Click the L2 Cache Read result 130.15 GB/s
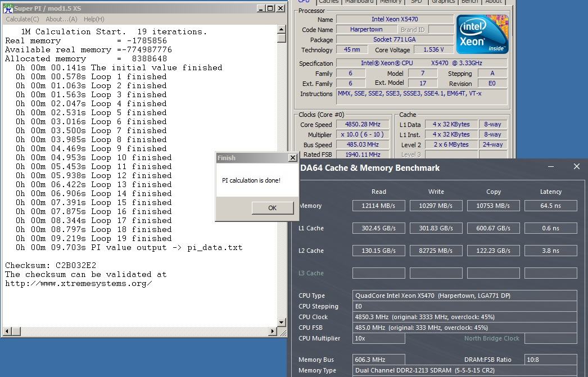The width and height of the screenshot is (588, 377). 379,251
